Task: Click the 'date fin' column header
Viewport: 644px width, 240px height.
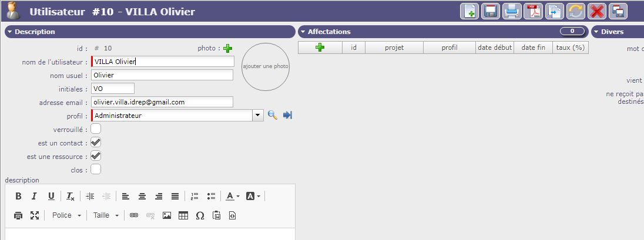Action: point(534,48)
